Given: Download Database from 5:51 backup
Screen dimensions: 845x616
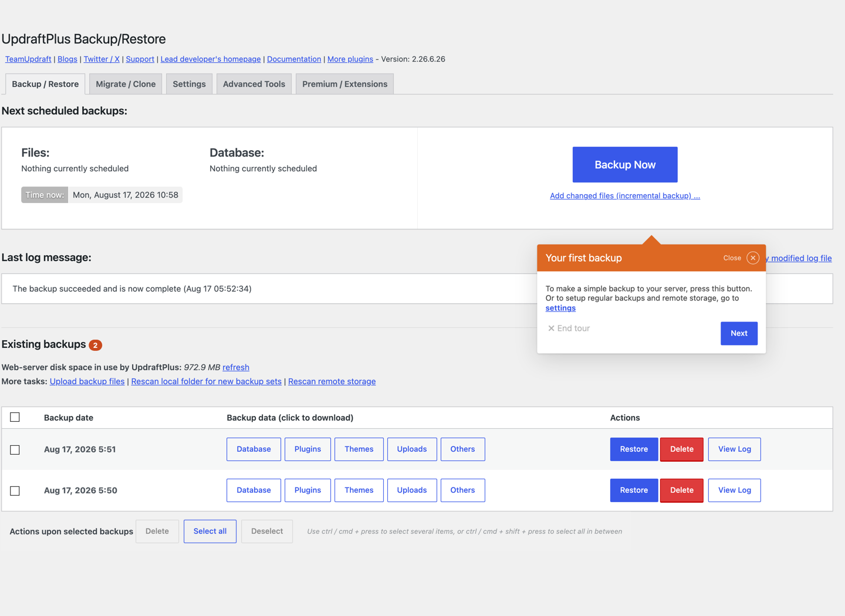Looking at the screenshot, I should coord(253,449).
